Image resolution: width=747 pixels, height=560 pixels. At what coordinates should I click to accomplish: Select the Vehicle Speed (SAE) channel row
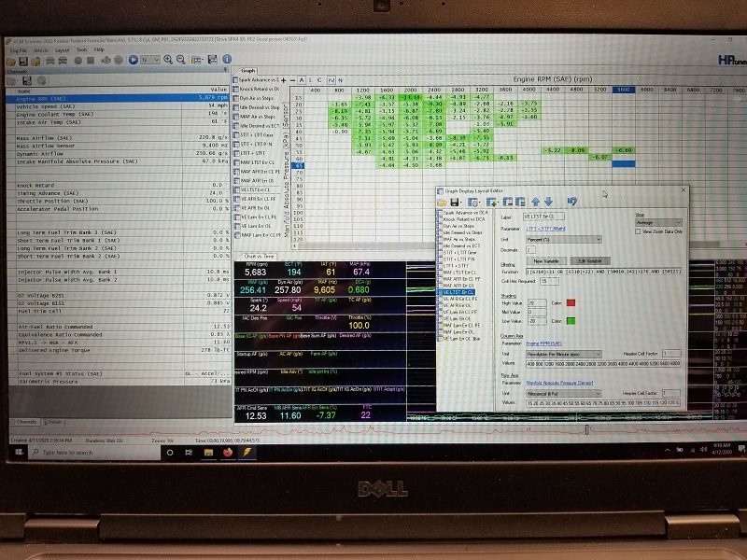point(119,106)
